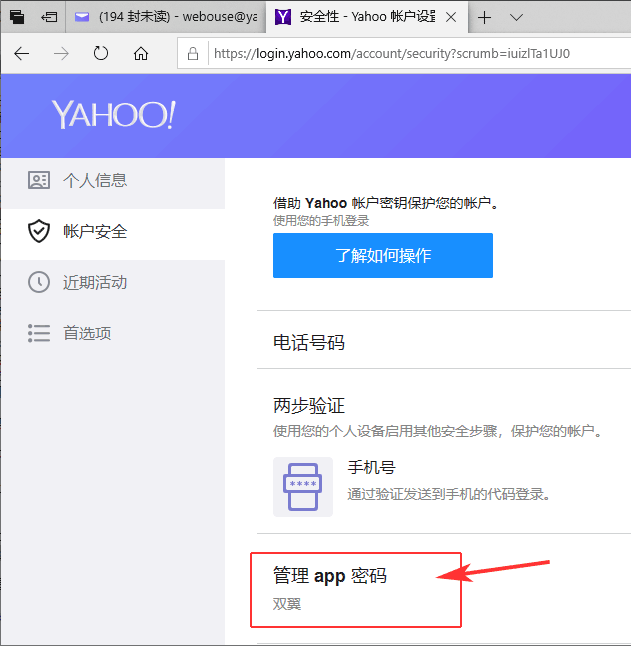The width and height of the screenshot is (631, 648).
Task: Open 首选项 in the sidebar
Action: click(x=113, y=333)
